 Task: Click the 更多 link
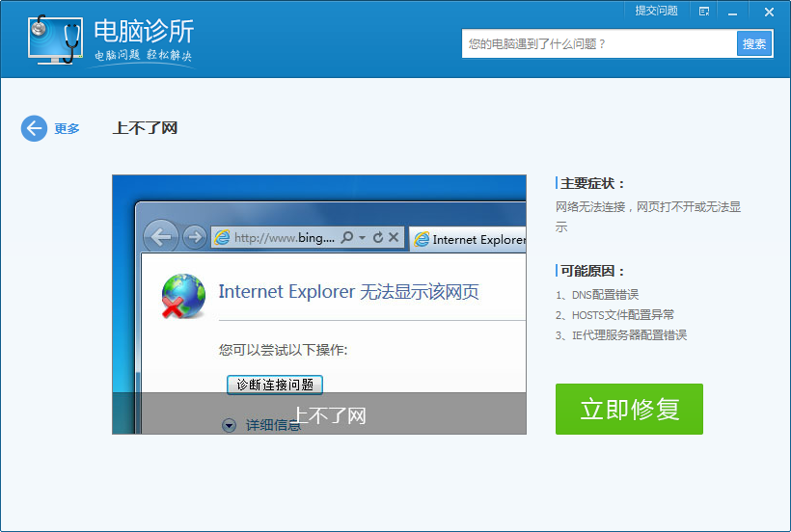tap(67, 128)
